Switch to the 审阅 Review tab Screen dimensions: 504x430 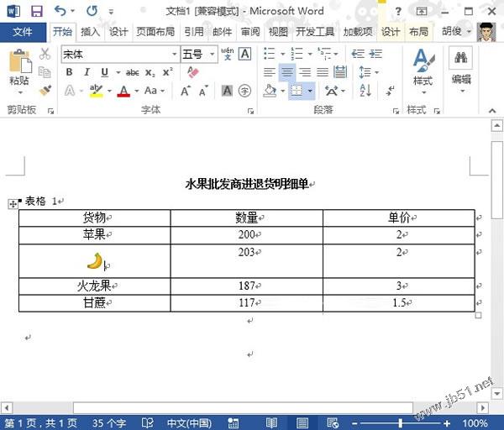[250, 32]
